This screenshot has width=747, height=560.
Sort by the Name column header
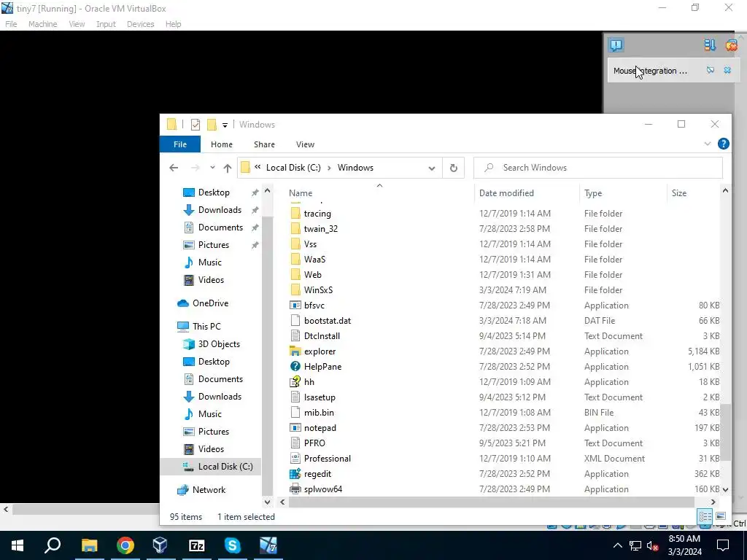(x=301, y=192)
